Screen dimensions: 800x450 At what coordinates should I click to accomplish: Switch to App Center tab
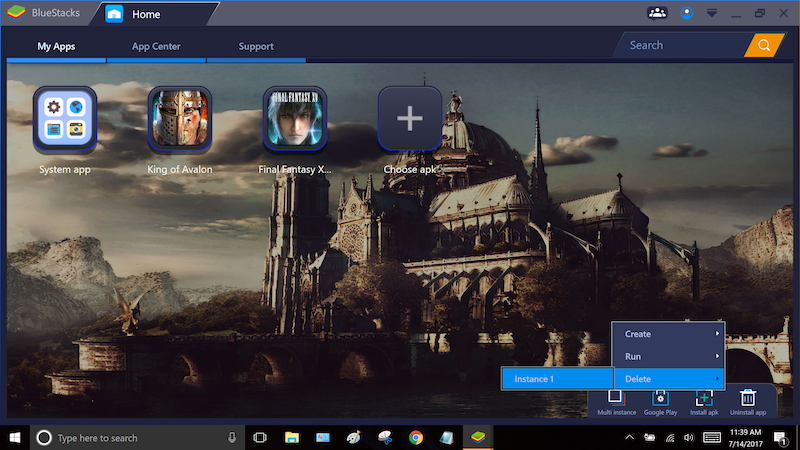pos(156,46)
